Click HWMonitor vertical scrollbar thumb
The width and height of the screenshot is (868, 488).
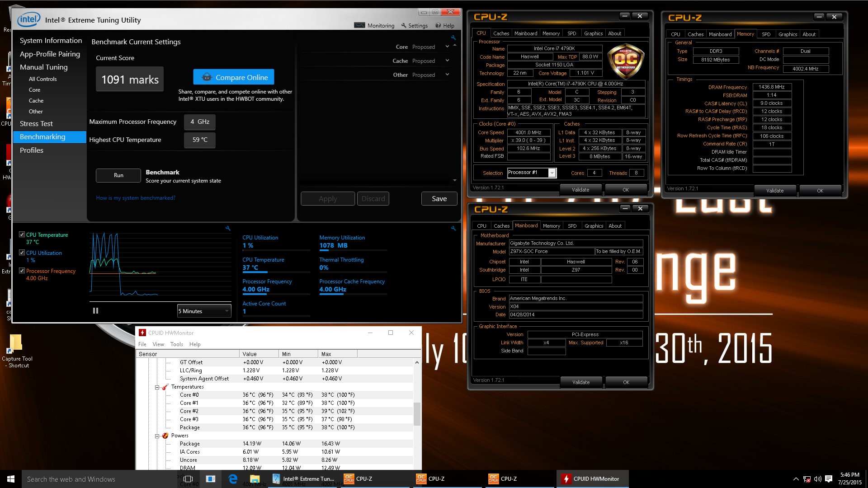[x=417, y=413]
